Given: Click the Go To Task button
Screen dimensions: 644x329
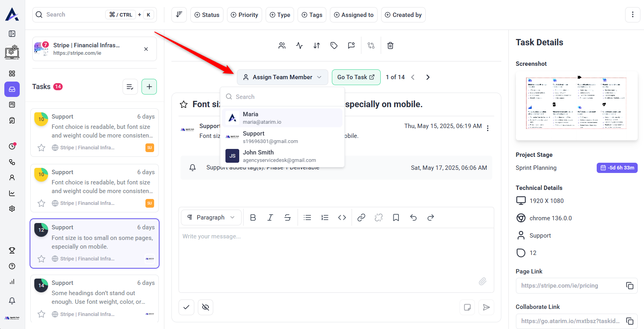Looking at the screenshot, I should pyautogui.click(x=356, y=77).
